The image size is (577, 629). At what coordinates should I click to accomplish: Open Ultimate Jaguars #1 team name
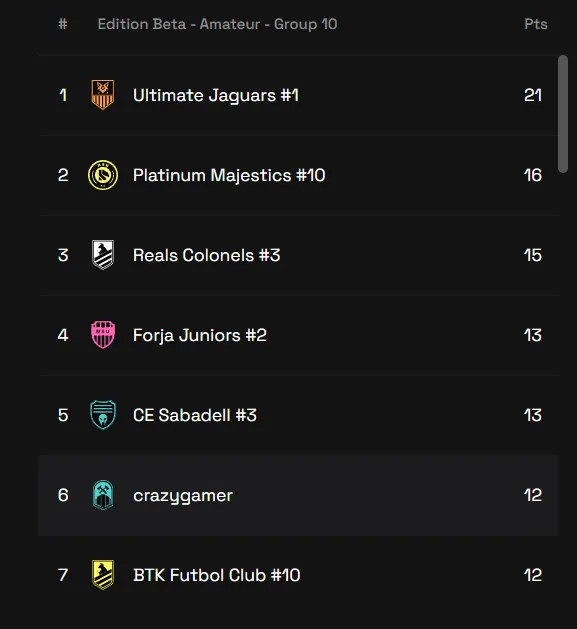coord(216,95)
